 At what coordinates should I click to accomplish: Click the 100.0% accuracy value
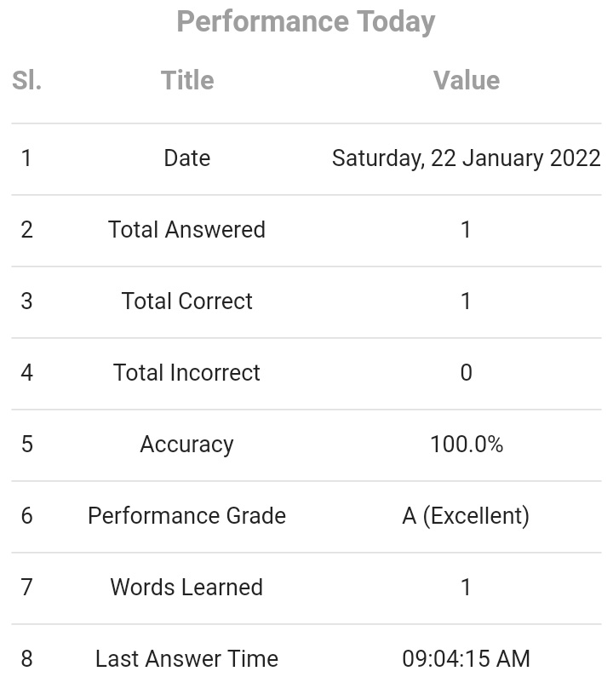pyautogui.click(x=466, y=445)
